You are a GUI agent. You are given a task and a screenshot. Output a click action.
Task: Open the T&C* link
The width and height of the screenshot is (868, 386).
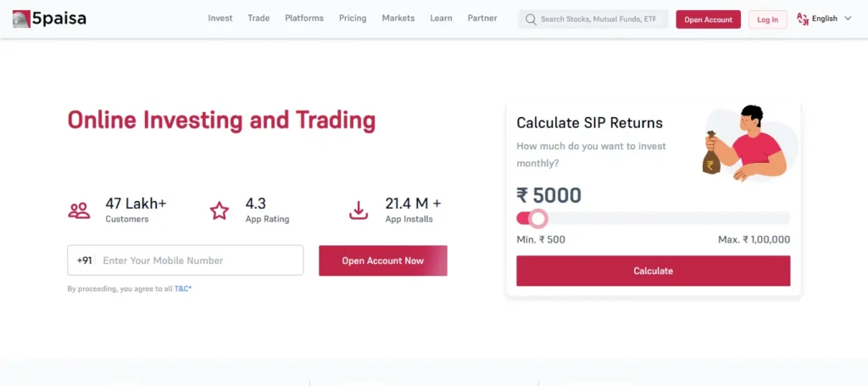click(183, 288)
